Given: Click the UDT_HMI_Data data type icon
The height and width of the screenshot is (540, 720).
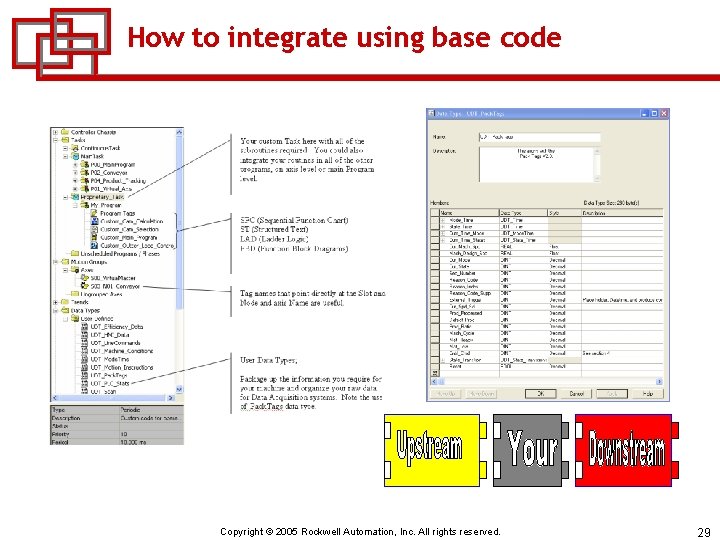Looking at the screenshot, I should pyautogui.click(x=84, y=335).
